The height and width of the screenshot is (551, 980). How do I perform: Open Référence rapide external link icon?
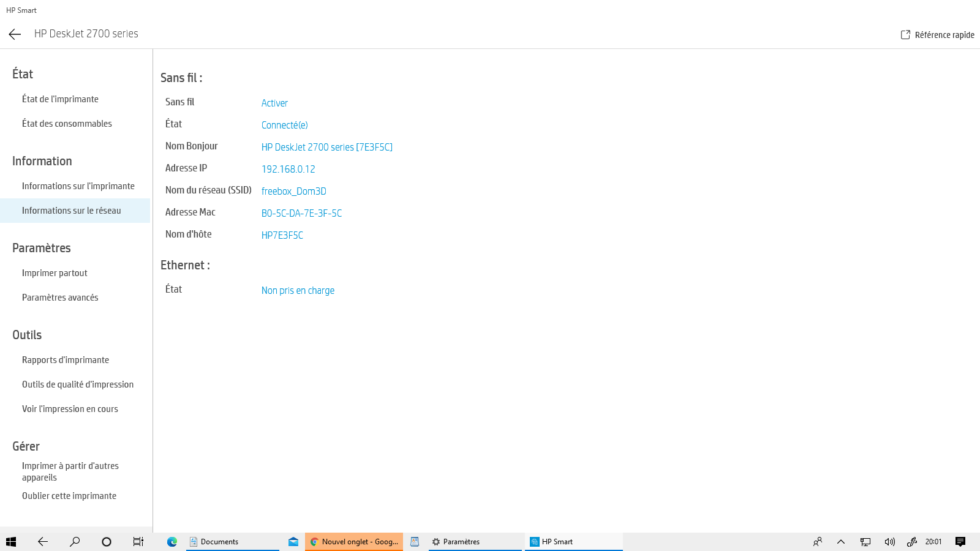tap(905, 35)
